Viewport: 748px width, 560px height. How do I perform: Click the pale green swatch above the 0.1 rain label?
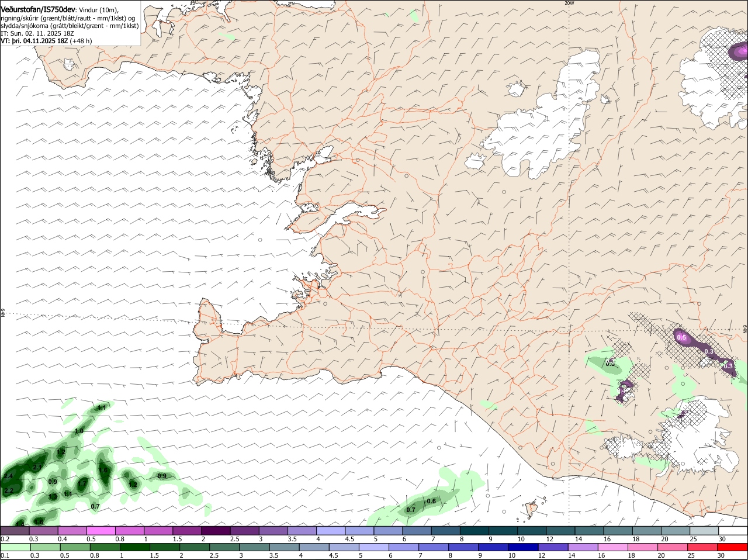click(15, 547)
